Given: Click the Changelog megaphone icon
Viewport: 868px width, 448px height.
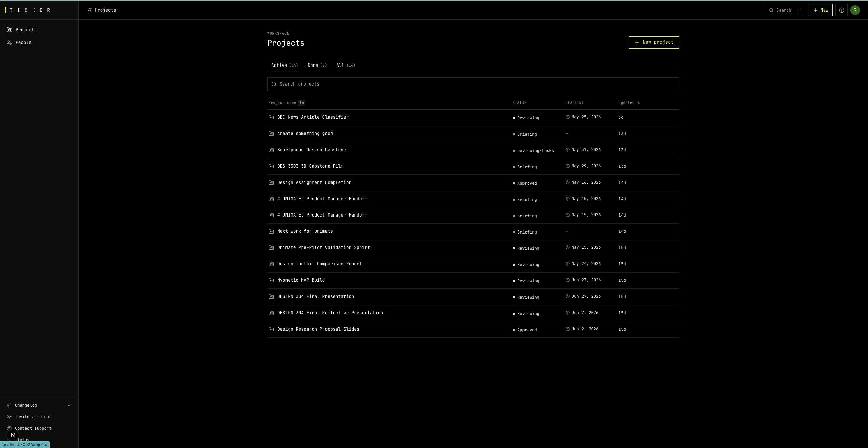Looking at the screenshot, I should 9,405.
